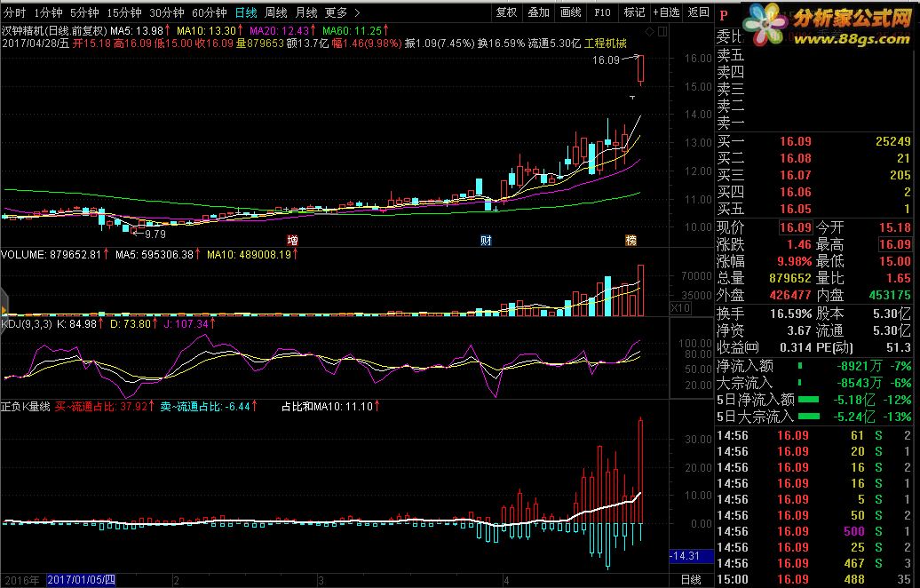Select the 30分钟 period tab
This screenshot has height=588, width=920.
(x=167, y=12)
